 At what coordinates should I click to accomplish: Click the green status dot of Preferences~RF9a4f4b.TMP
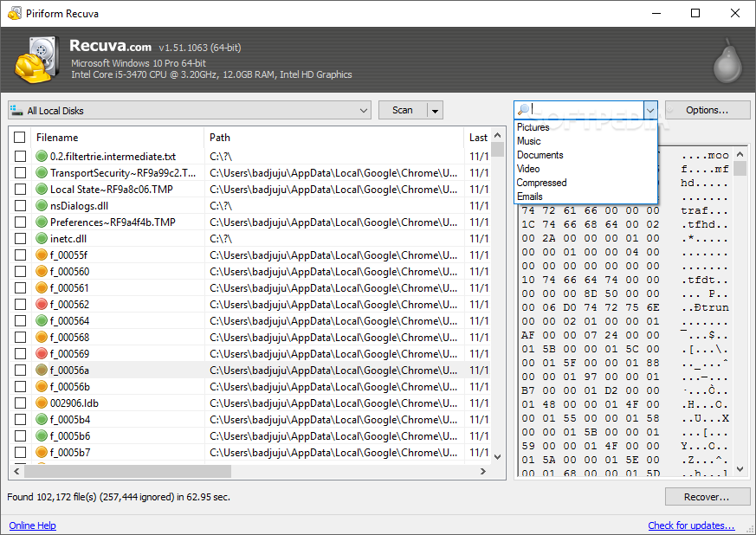coord(42,222)
